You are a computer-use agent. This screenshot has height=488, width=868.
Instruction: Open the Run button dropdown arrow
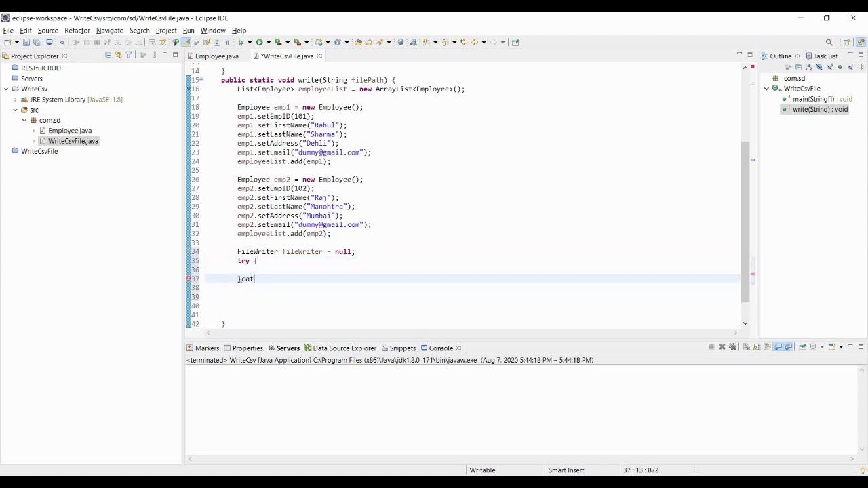tap(269, 42)
